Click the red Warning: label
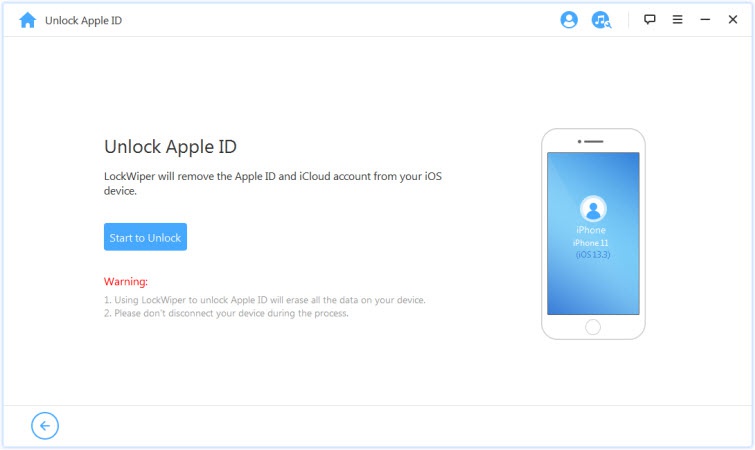This screenshot has height=450, width=755. (126, 282)
